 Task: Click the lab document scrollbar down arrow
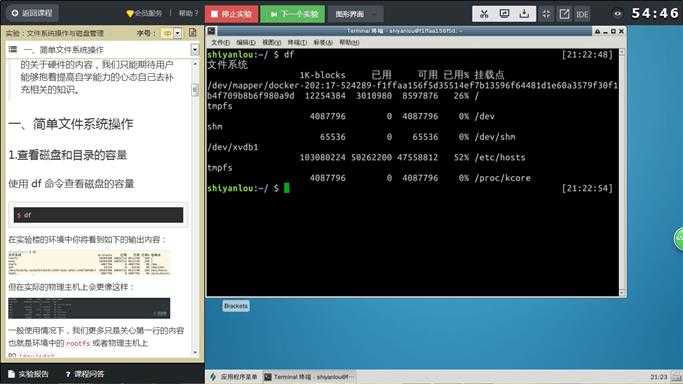pyautogui.click(x=195, y=352)
